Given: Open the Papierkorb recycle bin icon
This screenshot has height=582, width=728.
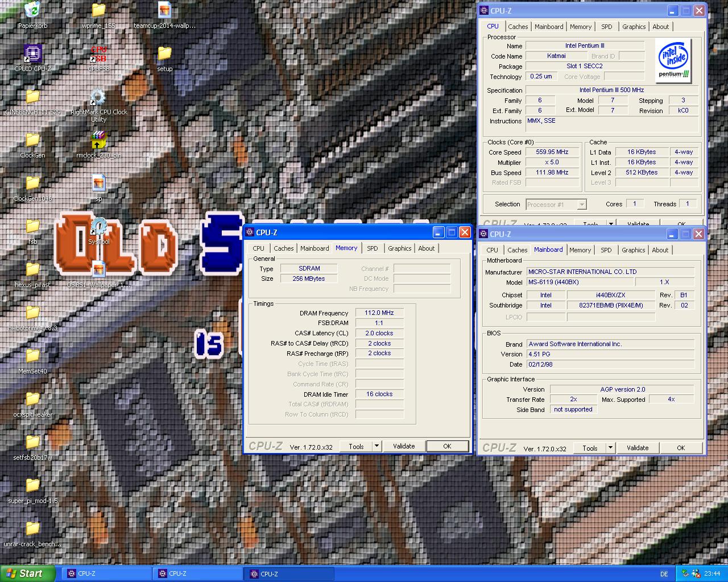Looking at the screenshot, I should click(x=32, y=10).
